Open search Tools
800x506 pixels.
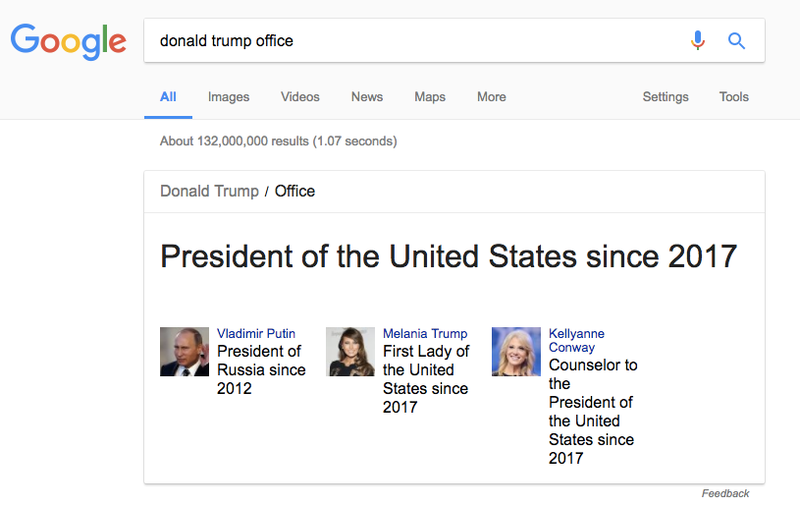click(x=734, y=97)
